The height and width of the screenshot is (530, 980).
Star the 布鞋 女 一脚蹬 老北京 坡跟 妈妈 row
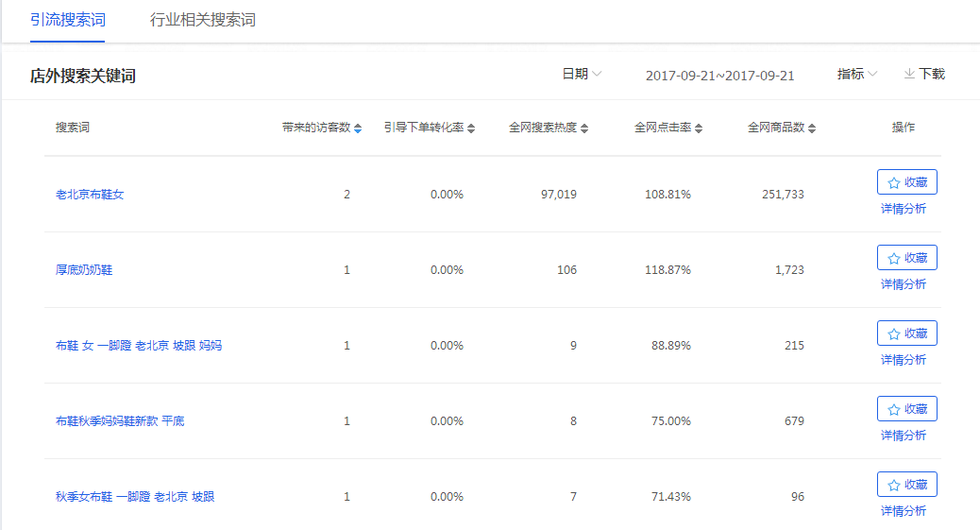tap(906, 333)
